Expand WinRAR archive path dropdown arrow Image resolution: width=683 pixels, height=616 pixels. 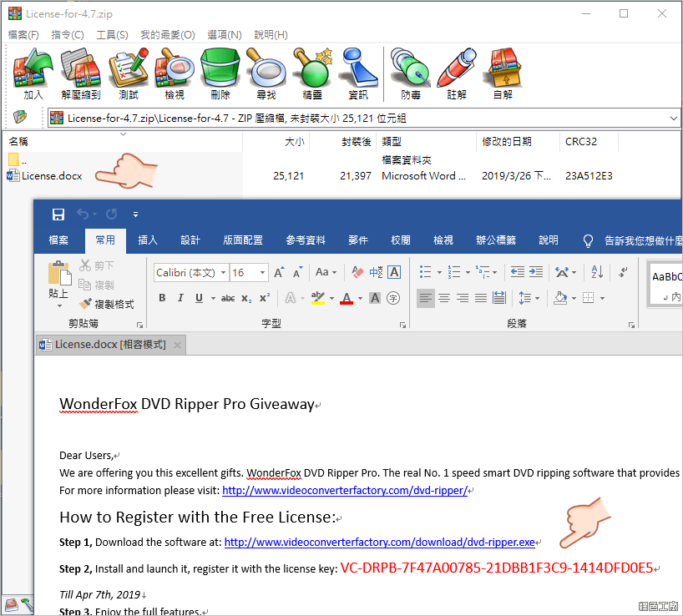674,118
